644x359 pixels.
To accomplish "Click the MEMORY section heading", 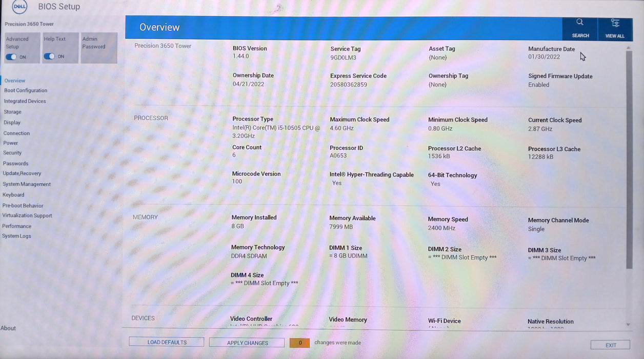I will pos(145,217).
